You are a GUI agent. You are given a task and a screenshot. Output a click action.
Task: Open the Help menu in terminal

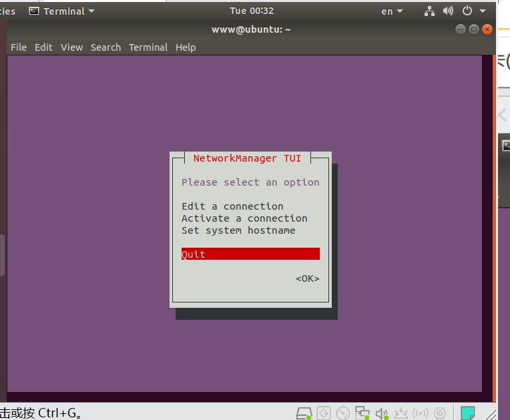click(186, 47)
